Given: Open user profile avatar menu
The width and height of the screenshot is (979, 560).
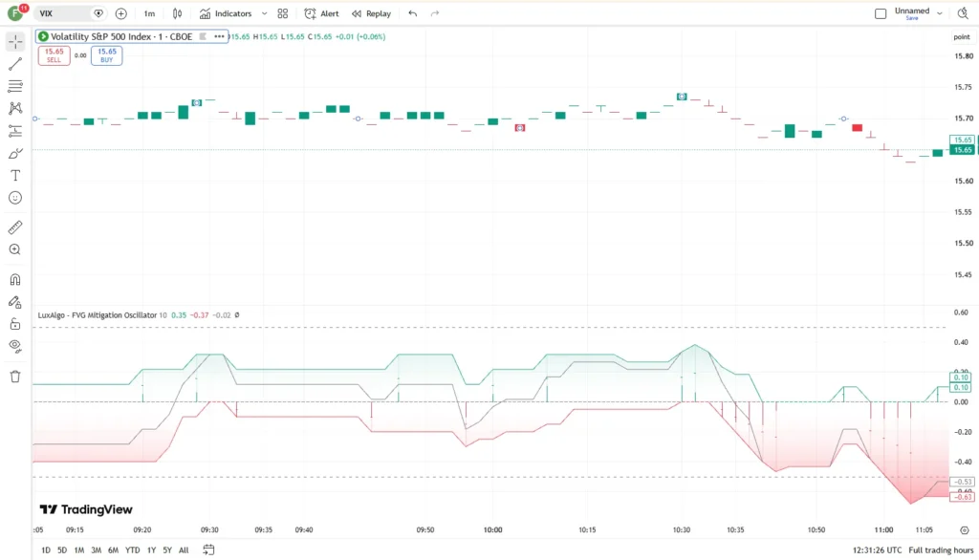Looking at the screenshot, I should (15, 13).
